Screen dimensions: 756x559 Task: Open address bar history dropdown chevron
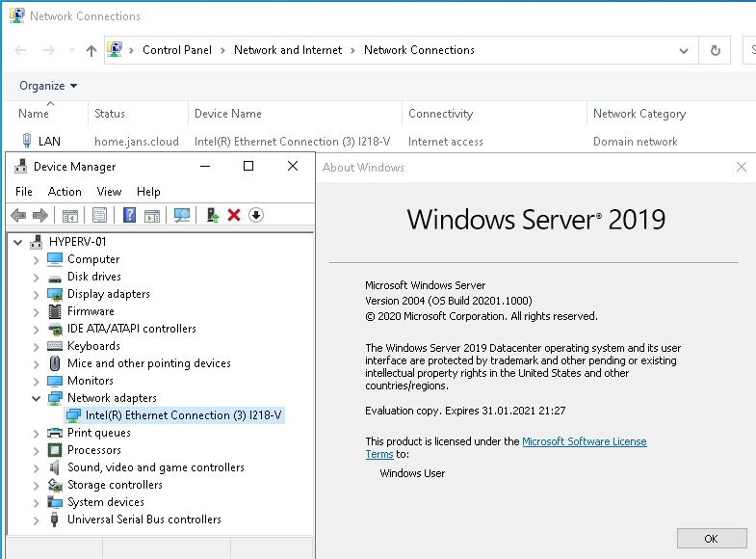click(x=683, y=51)
